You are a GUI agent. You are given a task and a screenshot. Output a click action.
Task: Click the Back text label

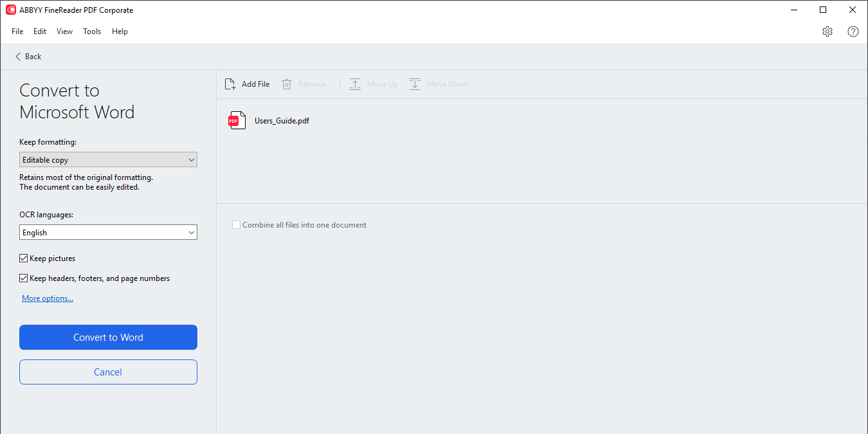point(33,57)
